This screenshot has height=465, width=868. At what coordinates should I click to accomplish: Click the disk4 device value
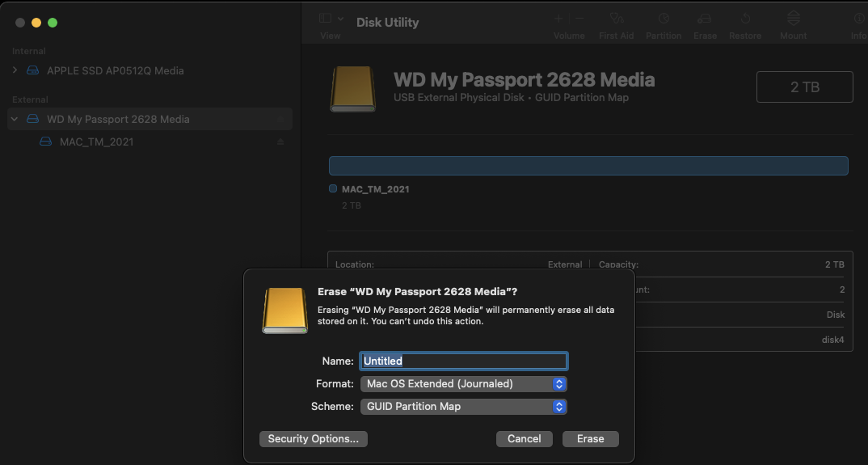pyautogui.click(x=832, y=340)
